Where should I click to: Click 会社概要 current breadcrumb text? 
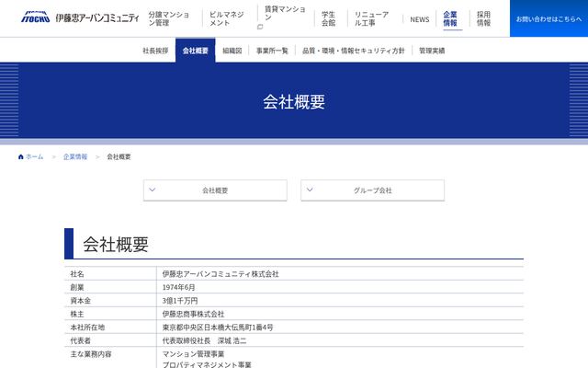click(119, 156)
